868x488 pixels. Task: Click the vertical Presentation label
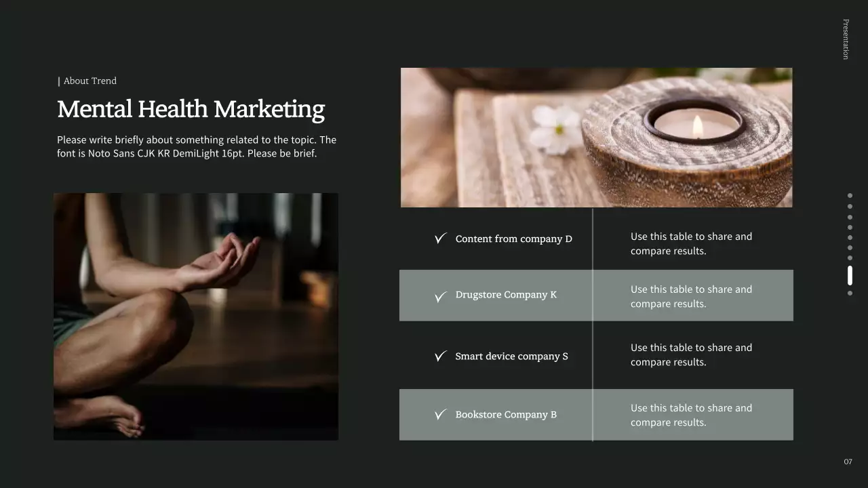(846, 39)
